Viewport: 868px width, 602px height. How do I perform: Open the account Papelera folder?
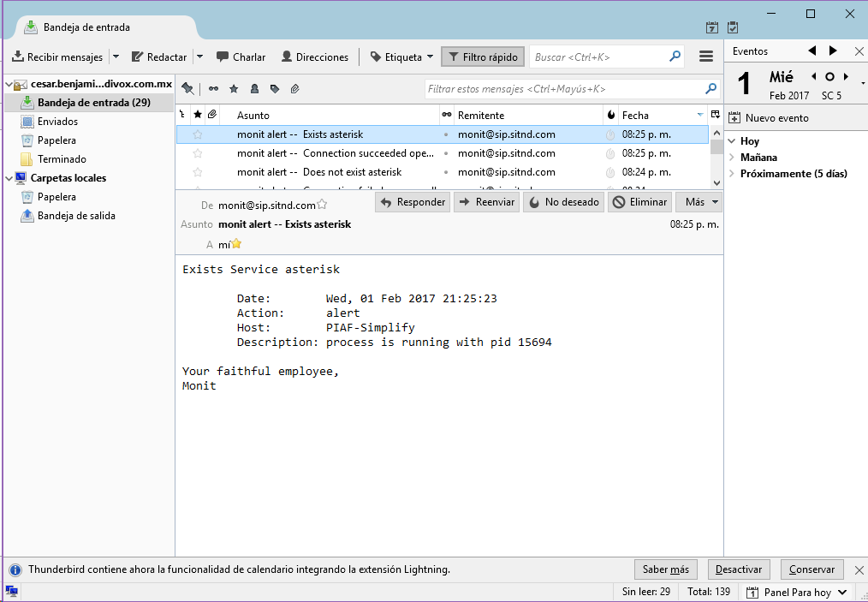(x=56, y=140)
